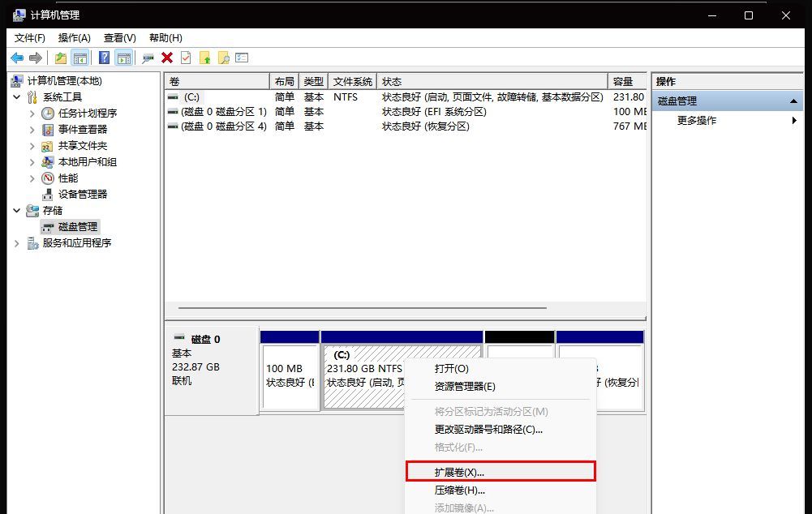The width and height of the screenshot is (812, 514).
Task: Choose 扩展卷(X)... in context menu
Action: [501, 472]
